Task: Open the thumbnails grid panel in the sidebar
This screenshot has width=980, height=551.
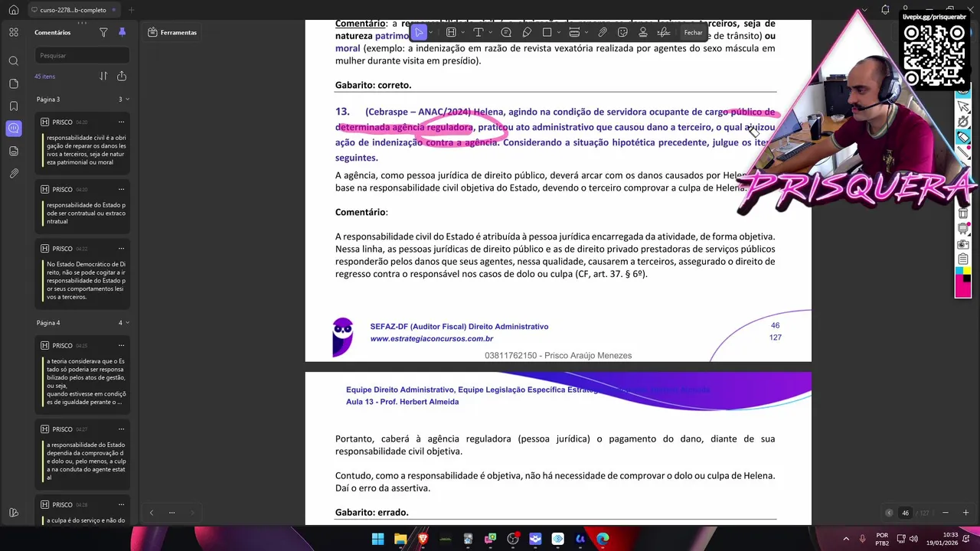Action: point(13,32)
